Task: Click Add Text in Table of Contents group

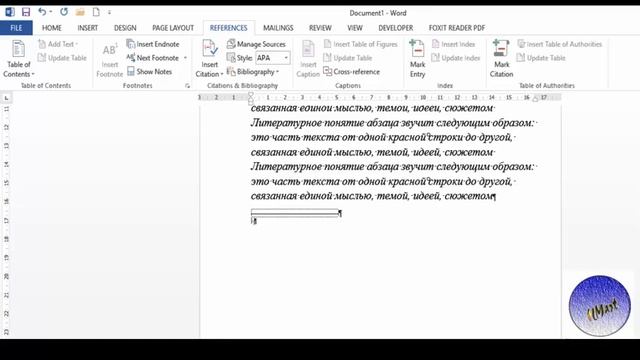Action: 58,44
